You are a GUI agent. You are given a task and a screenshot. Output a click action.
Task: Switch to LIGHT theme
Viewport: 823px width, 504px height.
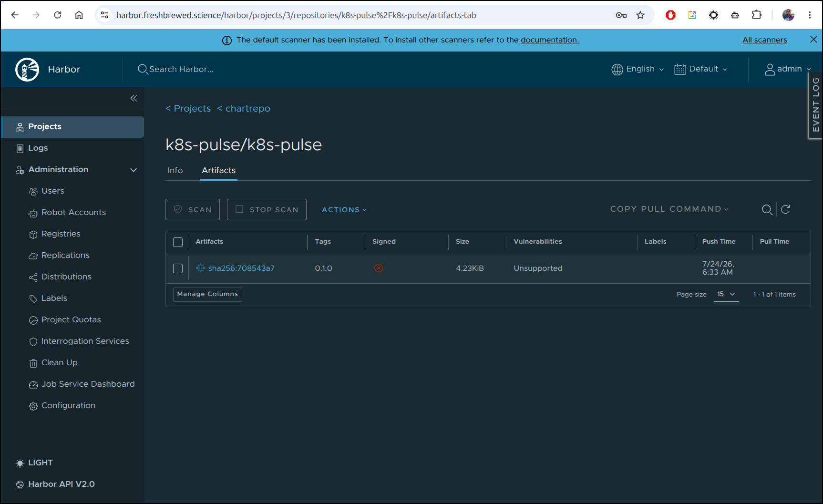(x=34, y=463)
